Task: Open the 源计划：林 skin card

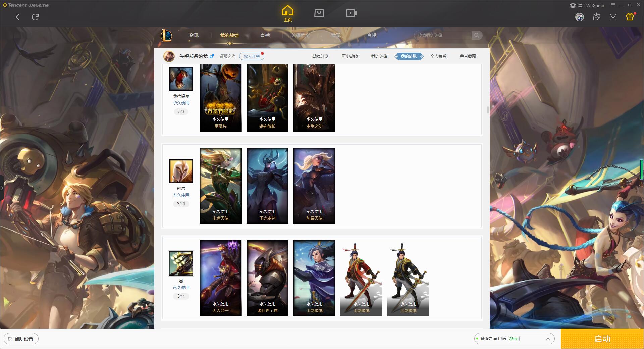Action: pos(267,278)
